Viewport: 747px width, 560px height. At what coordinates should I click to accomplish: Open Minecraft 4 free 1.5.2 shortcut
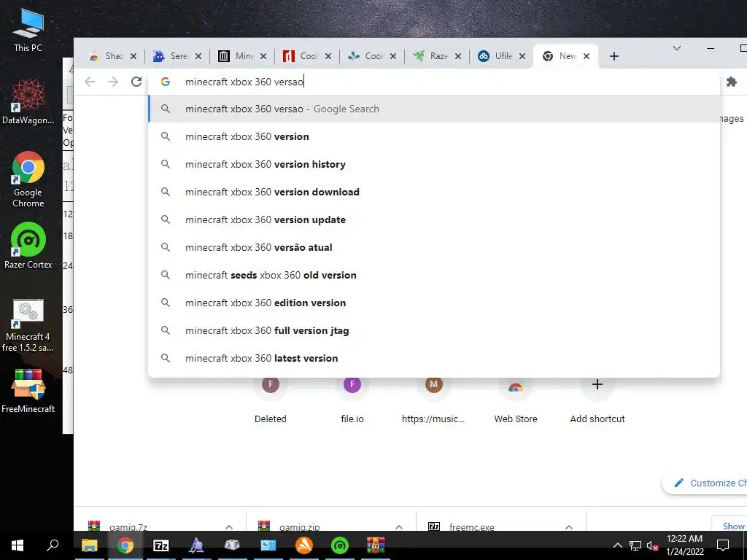point(28,325)
